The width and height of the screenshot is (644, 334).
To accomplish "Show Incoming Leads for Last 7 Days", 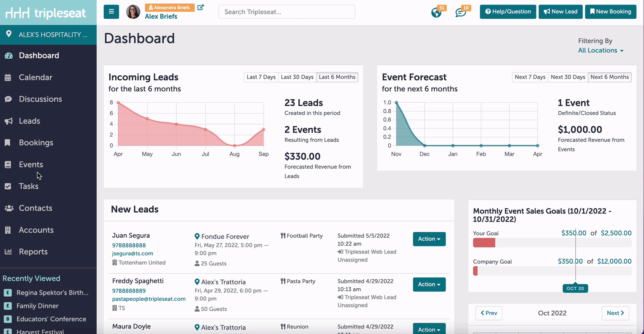I will coord(261,77).
